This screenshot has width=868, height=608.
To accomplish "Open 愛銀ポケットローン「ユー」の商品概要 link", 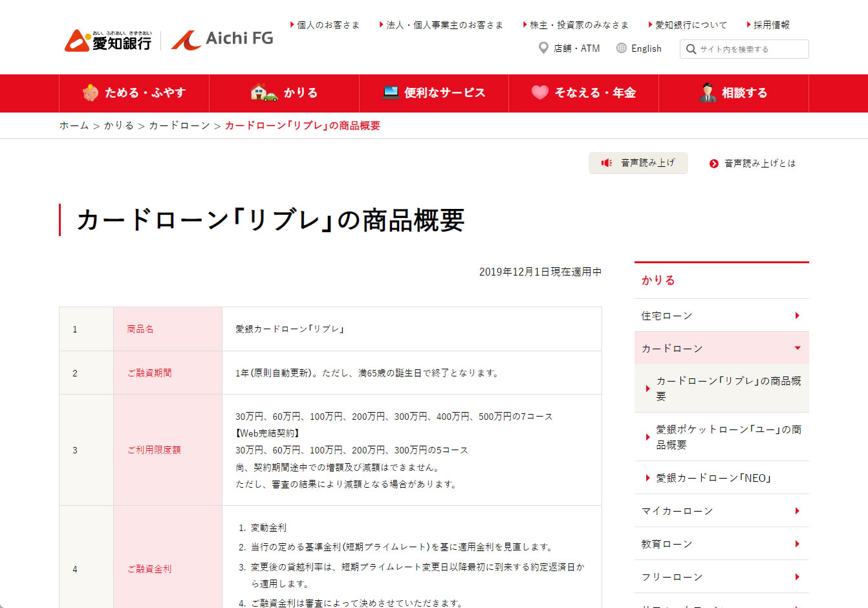I will (x=722, y=437).
